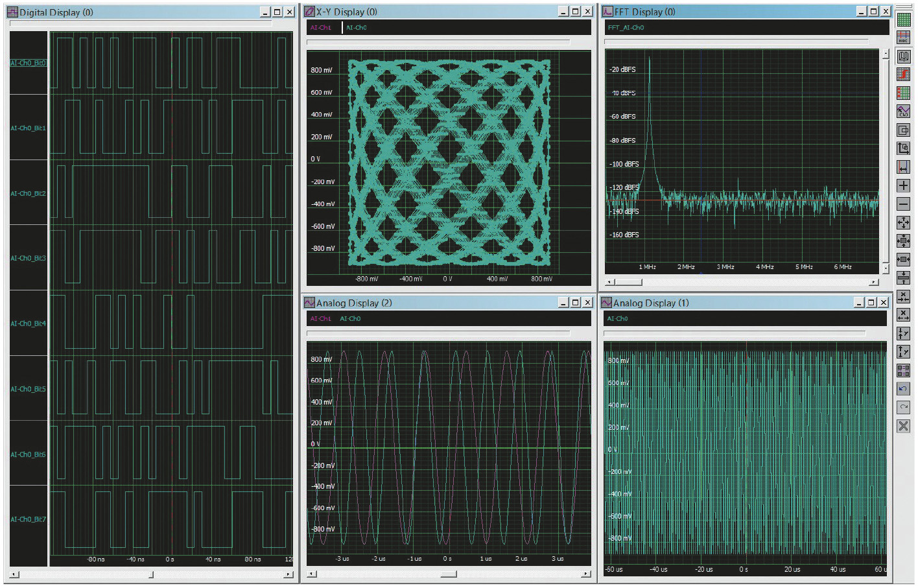Click the four-direction move arrows icon

tap(903, 222)
